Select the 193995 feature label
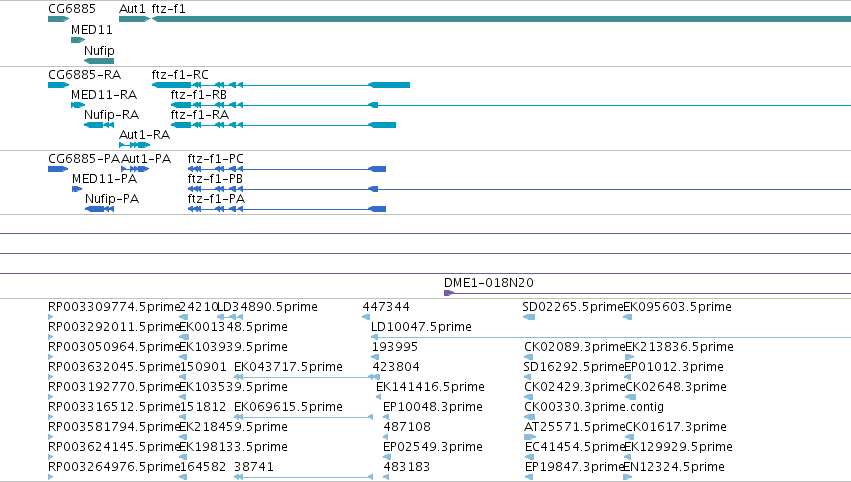The width and height of the screenshot is (851, 482). click(x=395, y=347)
